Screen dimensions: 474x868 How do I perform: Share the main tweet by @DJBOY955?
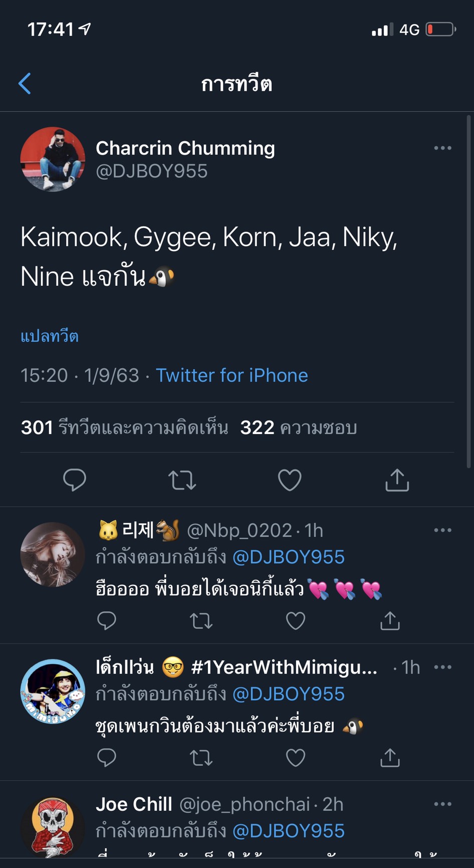(x=397, y=480)
